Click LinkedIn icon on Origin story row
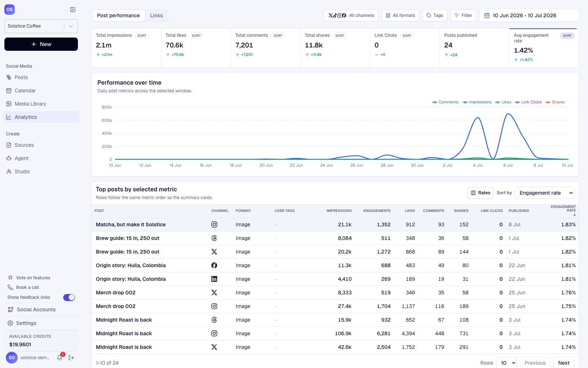 coord(214,279)
